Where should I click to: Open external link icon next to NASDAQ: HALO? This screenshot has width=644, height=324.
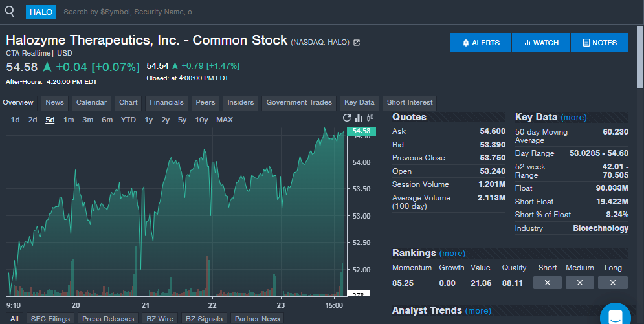(357, 43)
